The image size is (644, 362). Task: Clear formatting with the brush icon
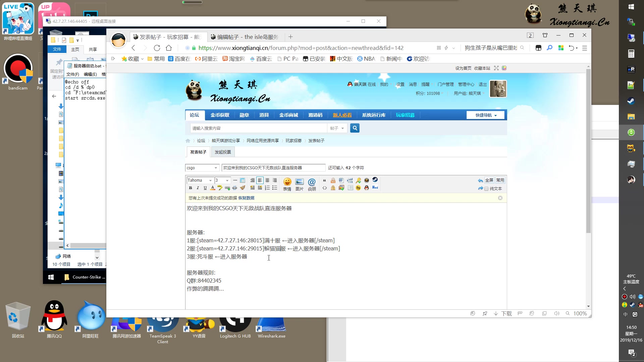coord(243,188)
